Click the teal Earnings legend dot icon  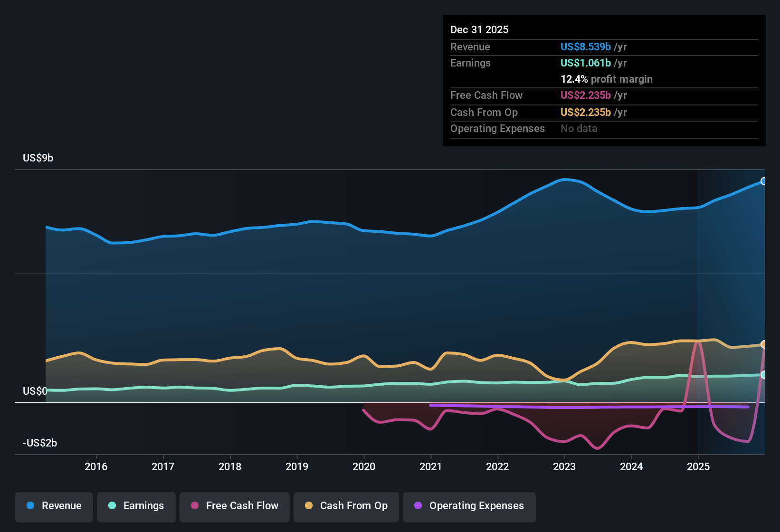click(112, 506)
